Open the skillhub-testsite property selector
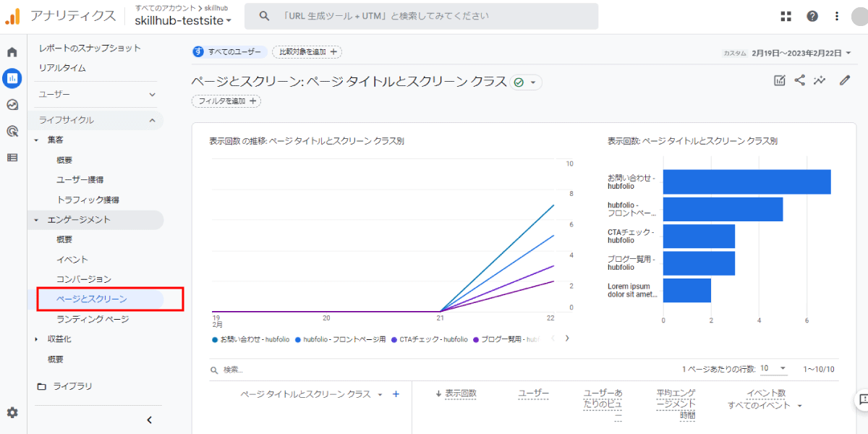868x434 pixels. point(183,21)
